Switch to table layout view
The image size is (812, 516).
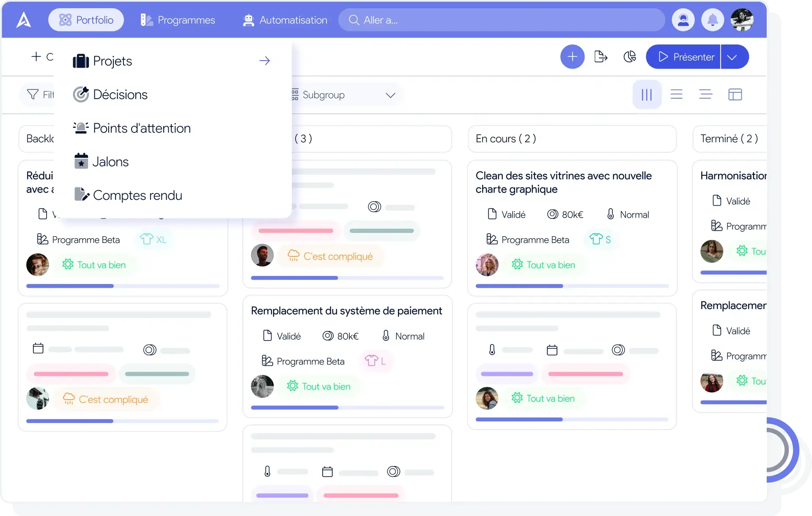click(735, 94)
